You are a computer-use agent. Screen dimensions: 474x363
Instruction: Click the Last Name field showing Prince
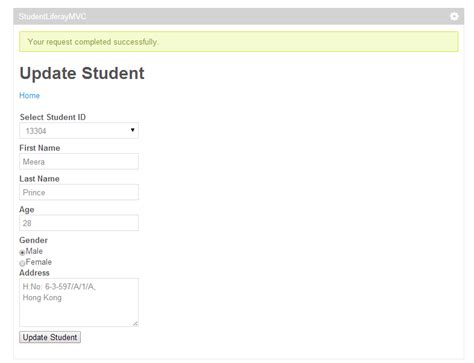79,192
